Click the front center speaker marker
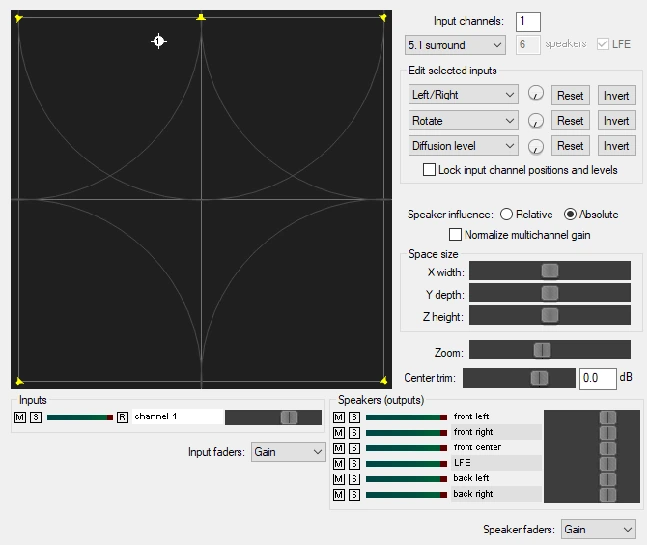The image size is (647, 545). [201, 17]
